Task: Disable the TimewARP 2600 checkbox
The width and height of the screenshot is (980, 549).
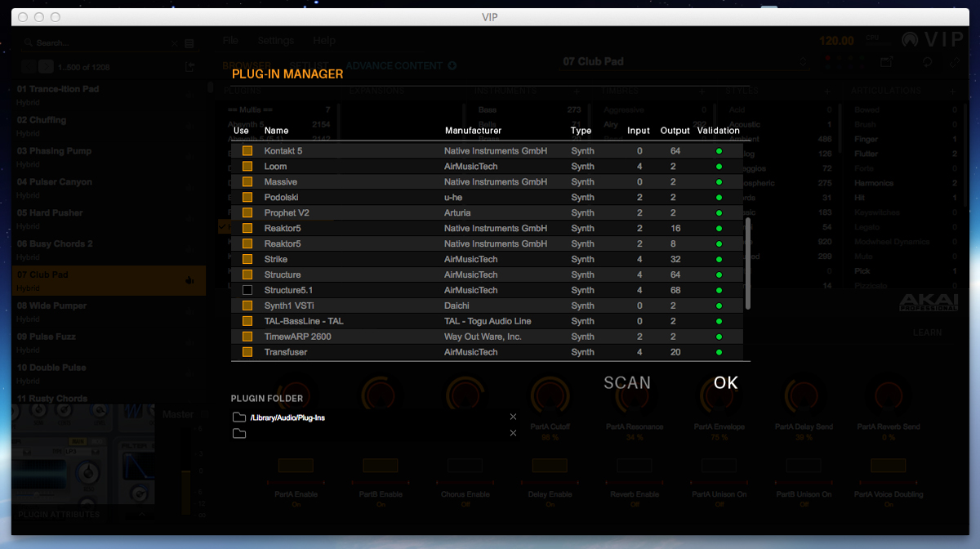Action: pos(247,337)
